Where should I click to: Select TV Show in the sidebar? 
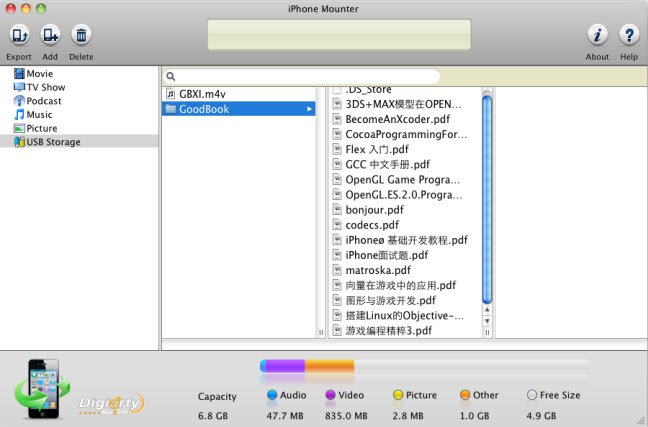point(79,87)
